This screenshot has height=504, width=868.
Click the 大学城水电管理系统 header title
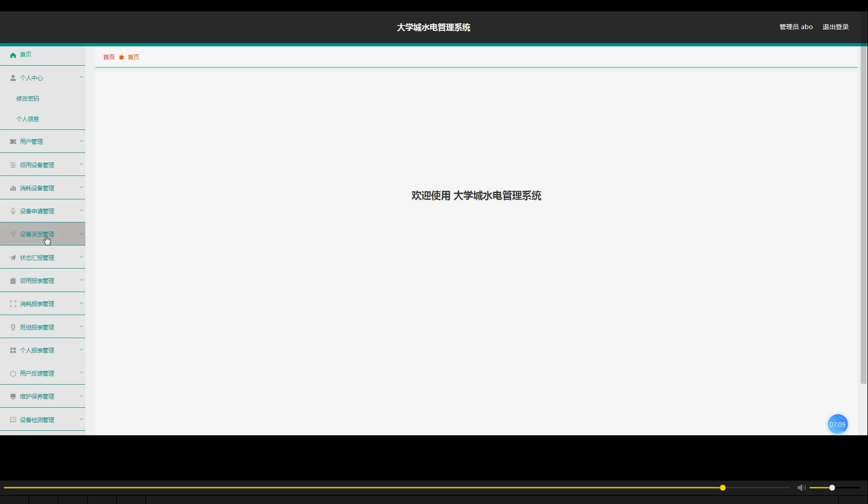pyautogui.click(x=433, y=27)
